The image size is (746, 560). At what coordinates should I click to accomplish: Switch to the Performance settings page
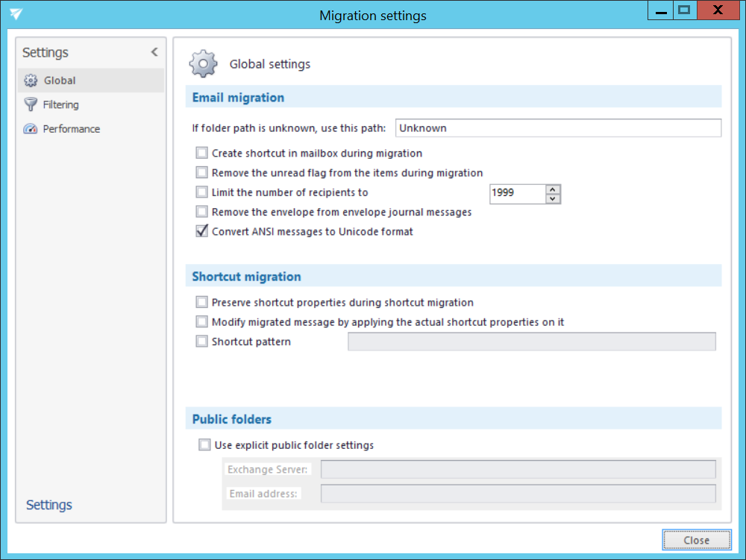71,129
